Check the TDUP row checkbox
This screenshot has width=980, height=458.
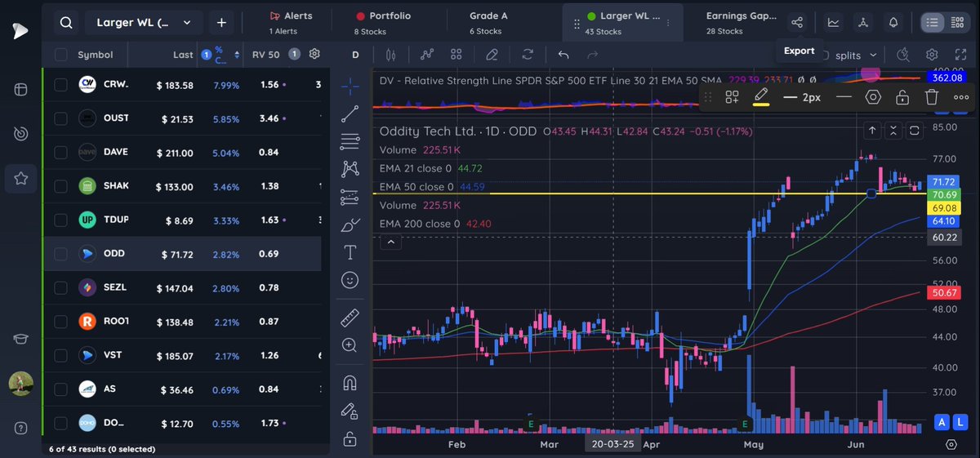click(x=61, y=220)
